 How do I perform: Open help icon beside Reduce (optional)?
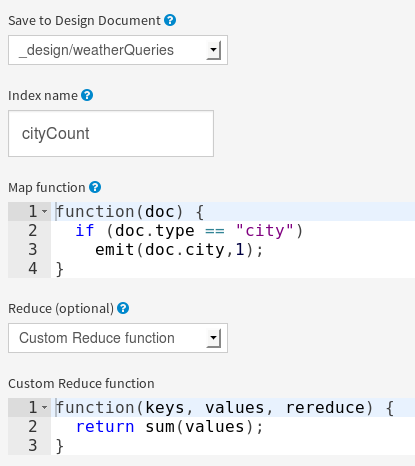[x=123, y=308]
